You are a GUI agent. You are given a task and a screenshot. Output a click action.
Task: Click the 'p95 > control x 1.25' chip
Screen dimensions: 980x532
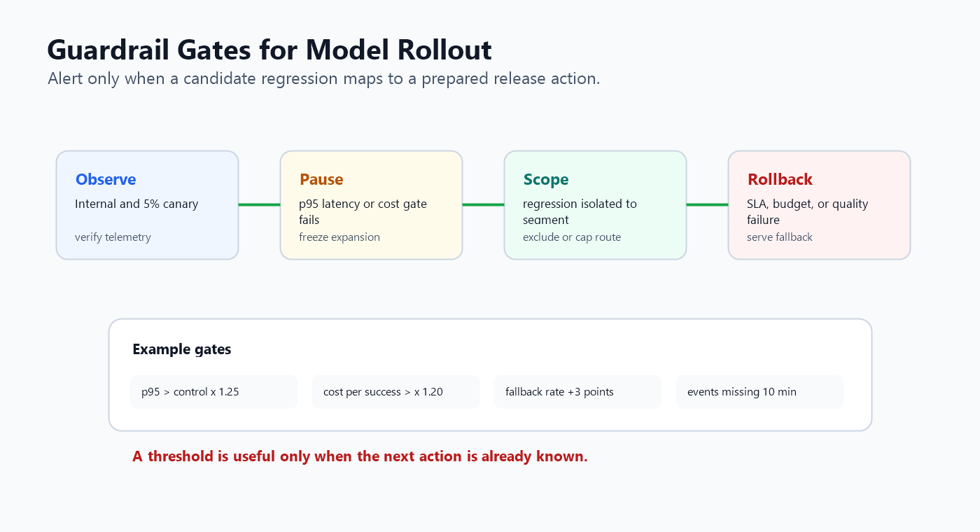(x=213, y=392)
